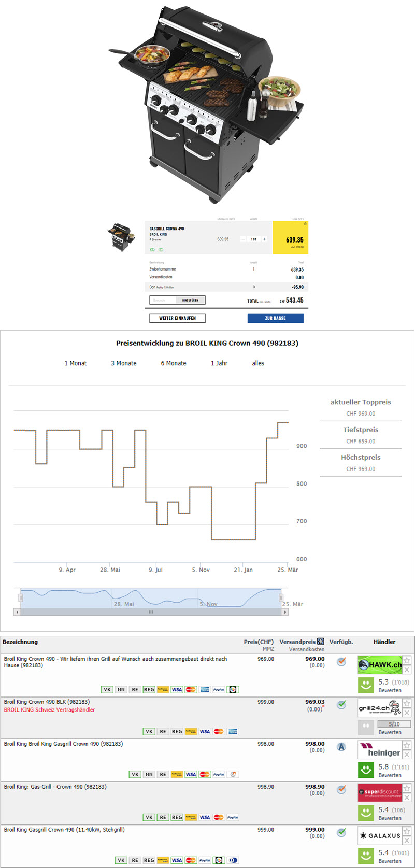Click the navigator scrollbar right arrow
The image size is (415, 868).
pos(285,612)
